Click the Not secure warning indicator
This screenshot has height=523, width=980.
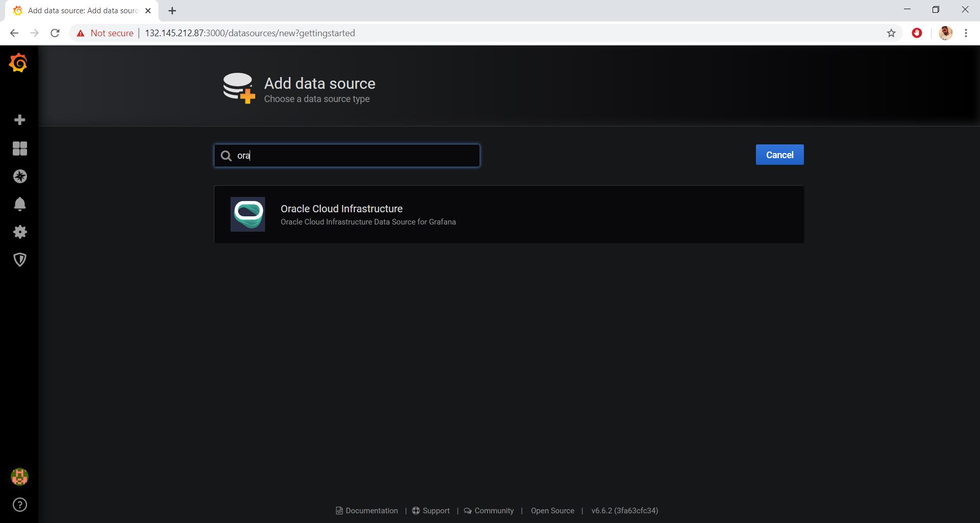(x=105, y=33)
